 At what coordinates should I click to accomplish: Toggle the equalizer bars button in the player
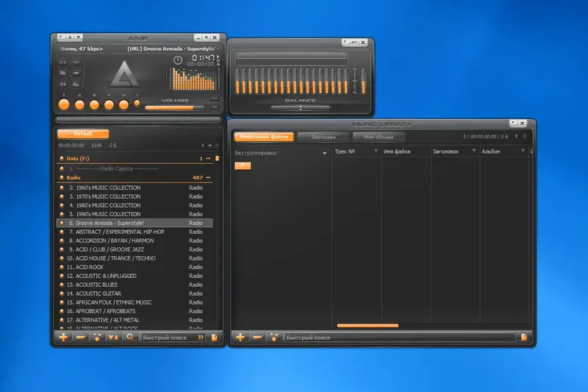tap(76, 84)
